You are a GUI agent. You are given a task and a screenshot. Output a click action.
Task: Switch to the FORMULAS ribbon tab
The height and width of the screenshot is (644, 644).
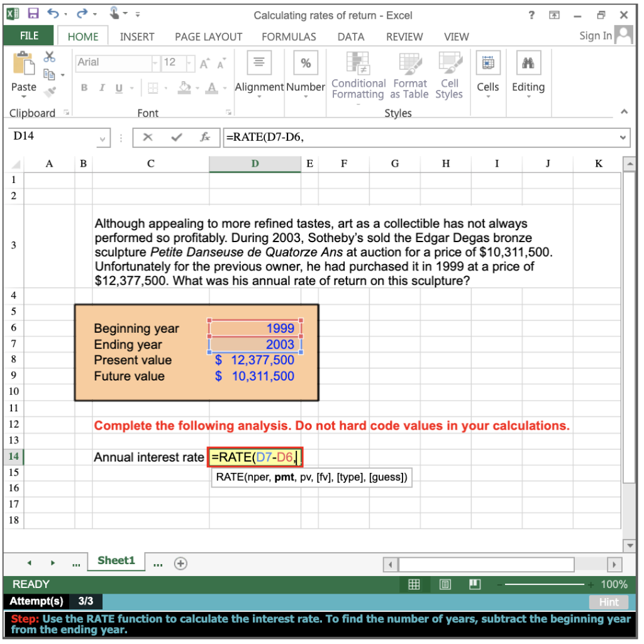tap(289, 36)
